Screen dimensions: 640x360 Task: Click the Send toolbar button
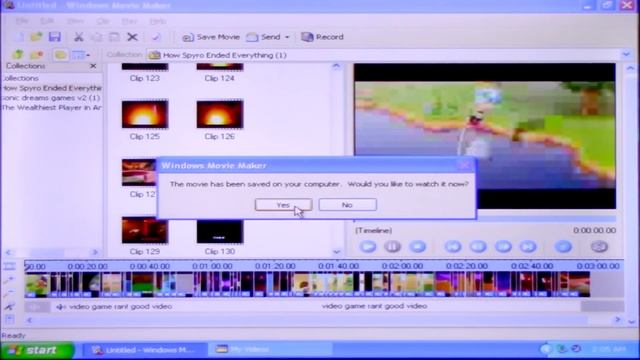263,37
